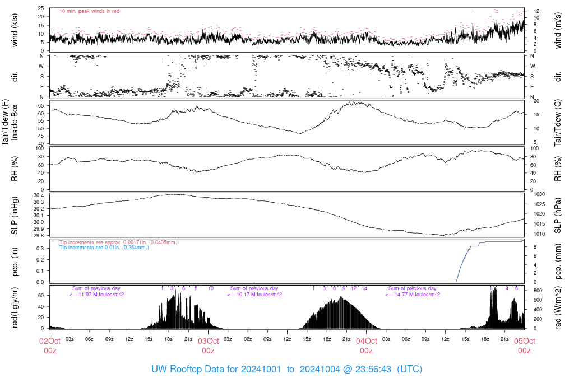574x392 pixels.
Task: Click the blue tip increments 0.01in. note
Action: tap(104, 247)
